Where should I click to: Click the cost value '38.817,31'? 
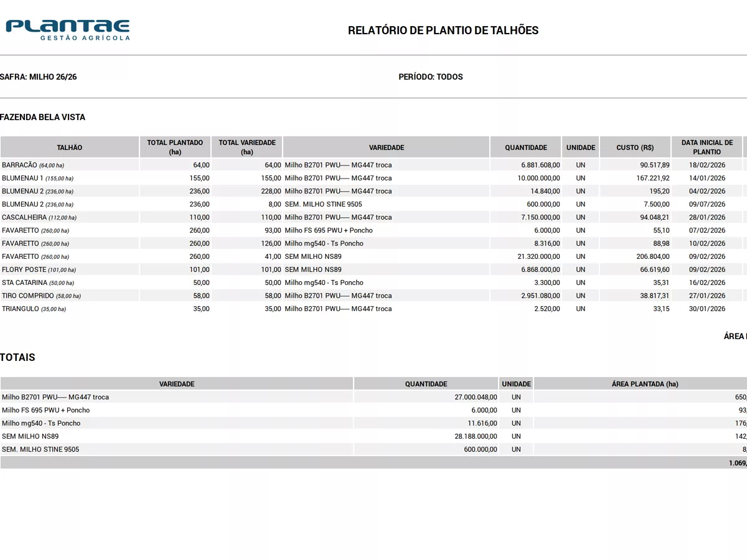pyautogui.click(x=655, y=296)
